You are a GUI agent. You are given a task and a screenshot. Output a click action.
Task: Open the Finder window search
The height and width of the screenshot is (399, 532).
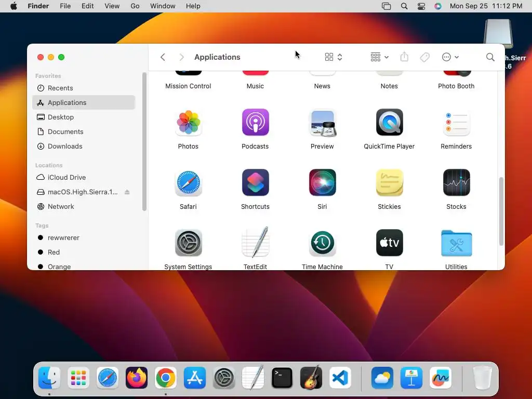490,57
